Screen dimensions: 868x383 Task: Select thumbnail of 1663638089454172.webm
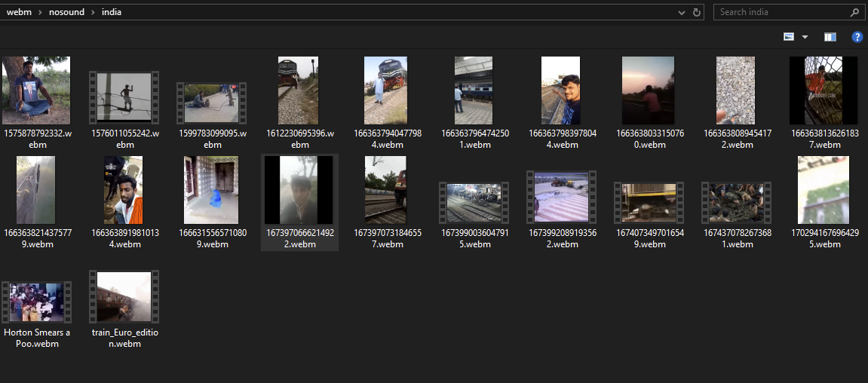click(x=736, y=90)
